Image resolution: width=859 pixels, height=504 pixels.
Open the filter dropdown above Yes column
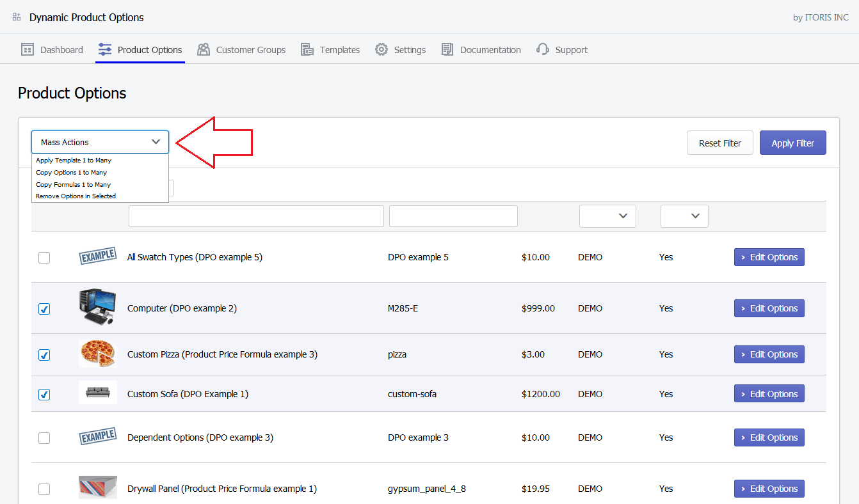click(684, 216)
